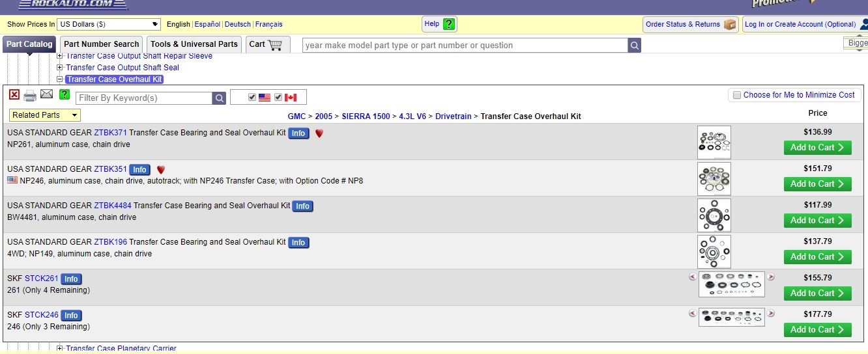Click Info button for ZTBK4484

pyautogui.click(x=302, y=206)
